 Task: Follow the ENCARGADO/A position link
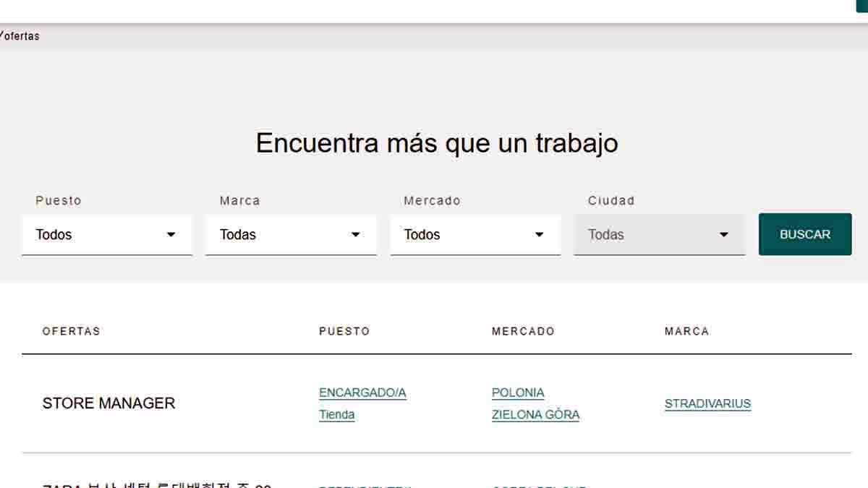[x=362, y=393]
